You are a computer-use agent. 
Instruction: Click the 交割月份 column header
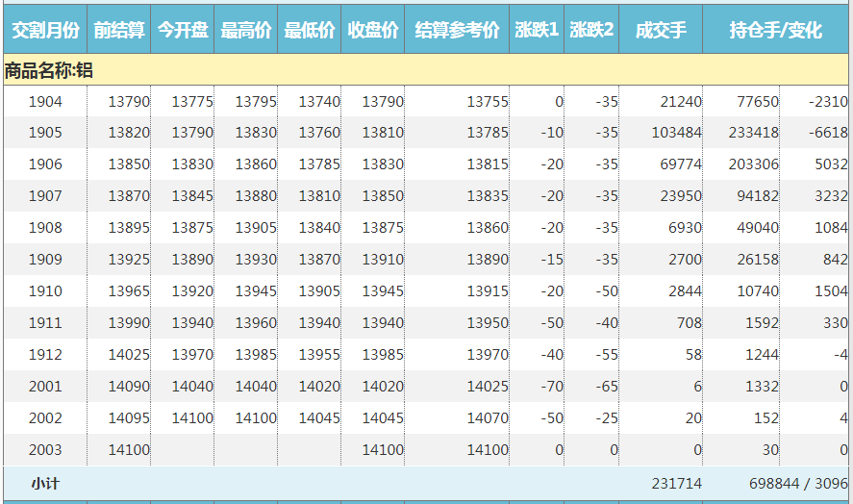44,30
